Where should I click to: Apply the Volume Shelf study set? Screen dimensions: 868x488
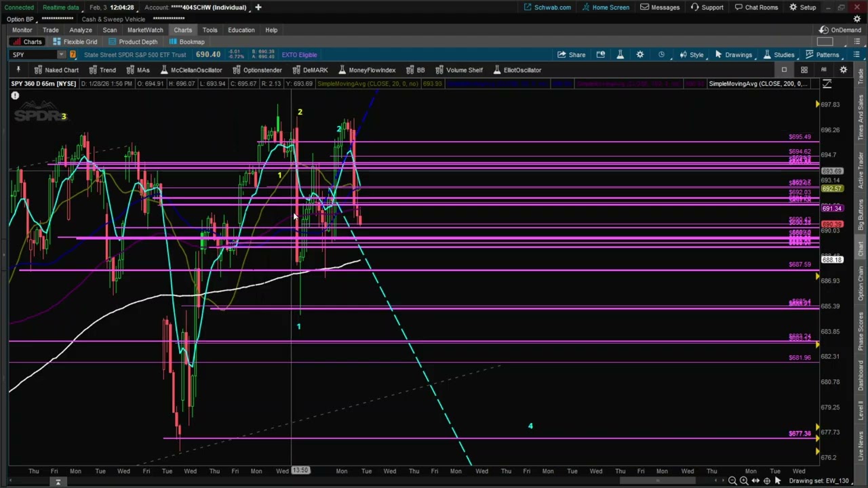459,70
